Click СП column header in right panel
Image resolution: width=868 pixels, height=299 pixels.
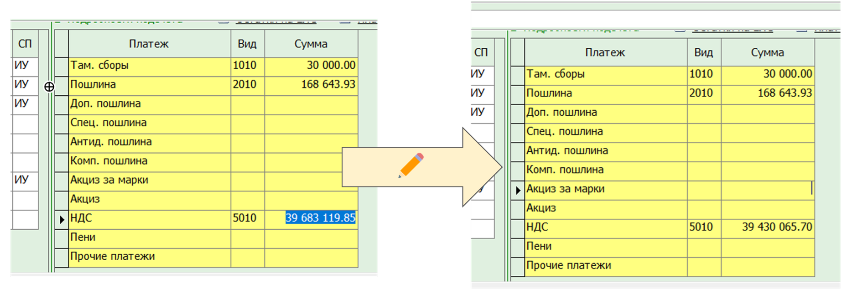[x=481, y=53]
